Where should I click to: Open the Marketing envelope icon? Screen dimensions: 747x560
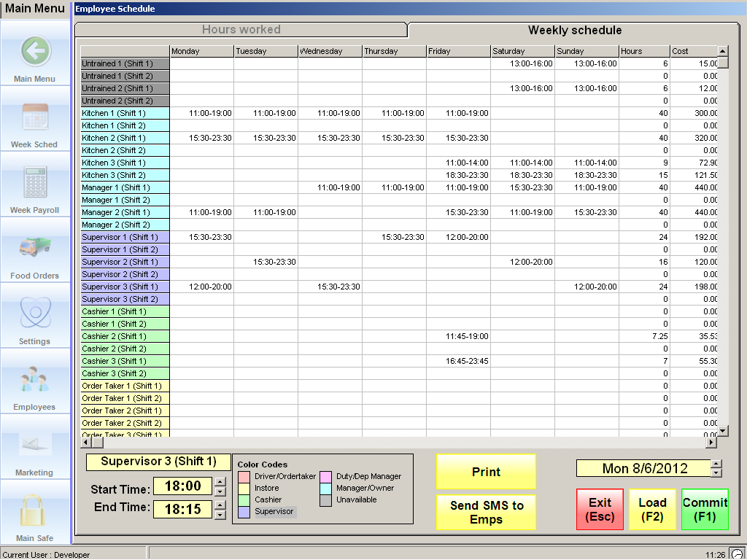pos(34,445)
